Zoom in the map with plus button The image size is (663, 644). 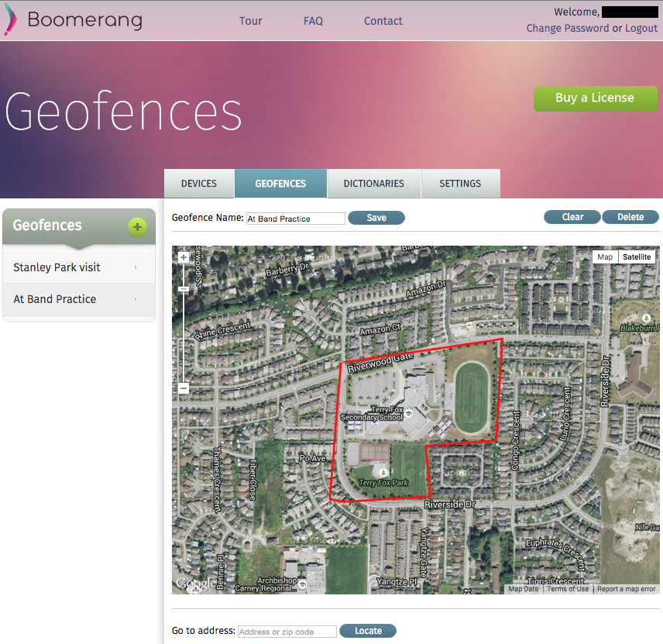click(x=184, y=257)
